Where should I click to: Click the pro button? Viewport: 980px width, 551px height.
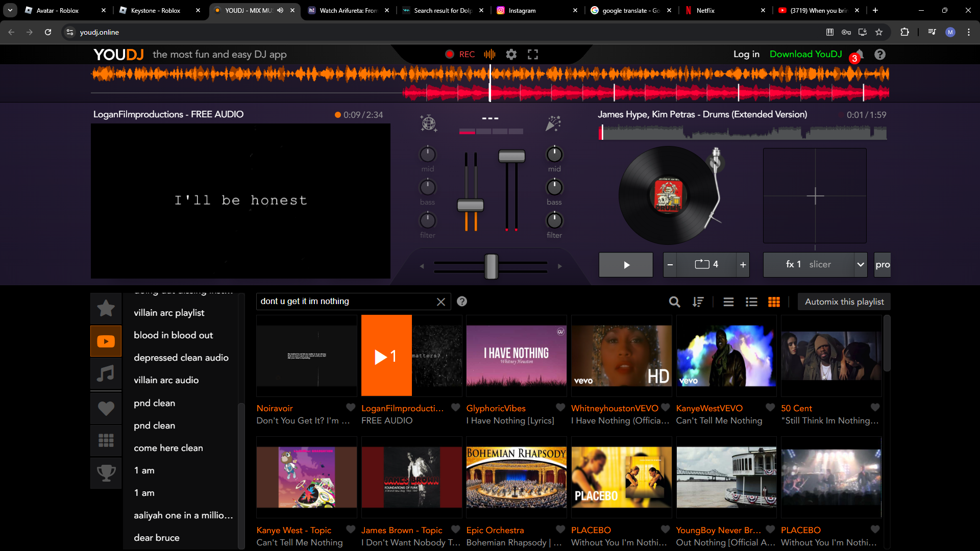coord(883,265)
